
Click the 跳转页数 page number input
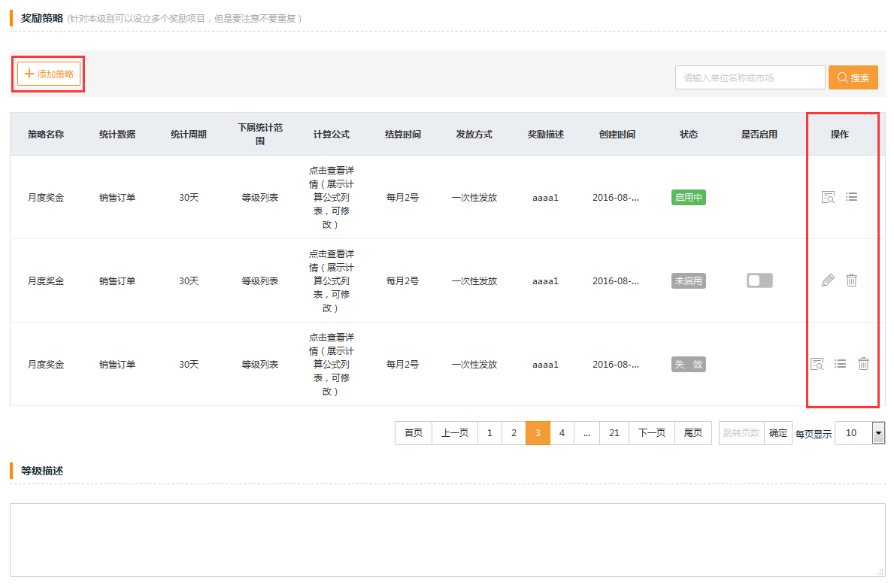[x=741, y=433]
